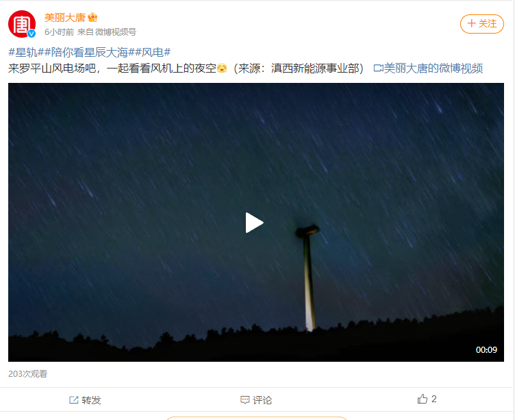Click the video camera icon before 美丽大唐的微博视频
Viewport: 515px width, 420px height.
[378, 68]
